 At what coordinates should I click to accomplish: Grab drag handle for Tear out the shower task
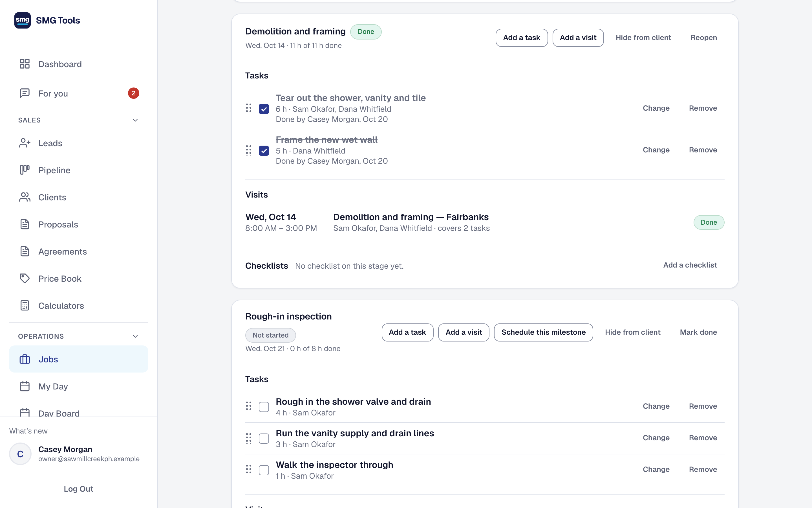point(249,109)
